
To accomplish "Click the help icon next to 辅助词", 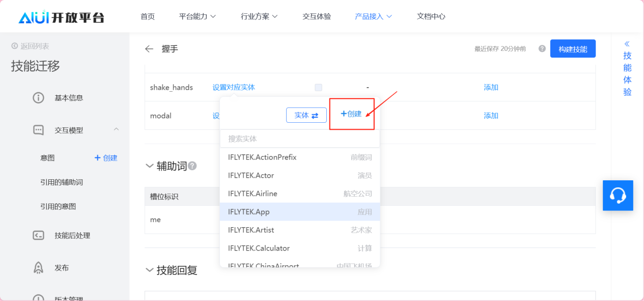I will point(192,166).
